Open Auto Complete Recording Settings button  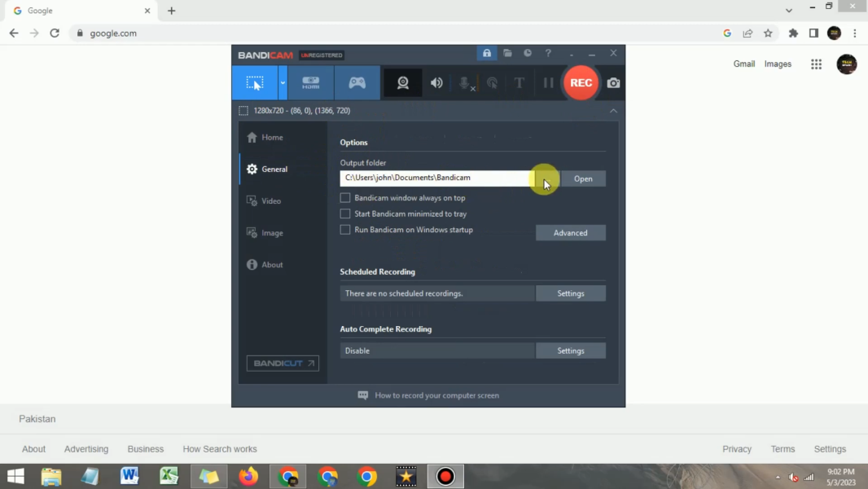pos(571,350)
